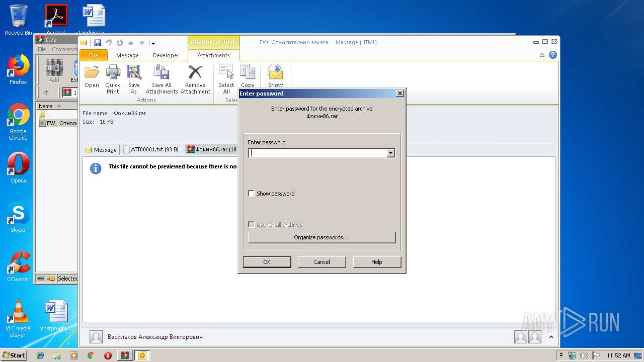Save via Quick Access toolbar floppy icon

click(98, 43)
